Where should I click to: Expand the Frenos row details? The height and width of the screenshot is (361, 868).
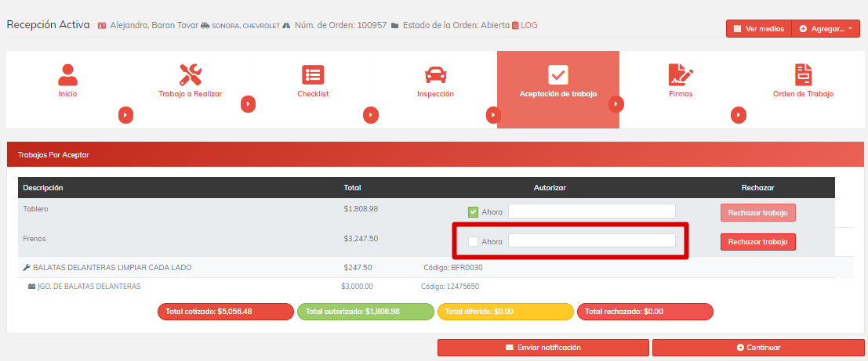tap(35, 238)
